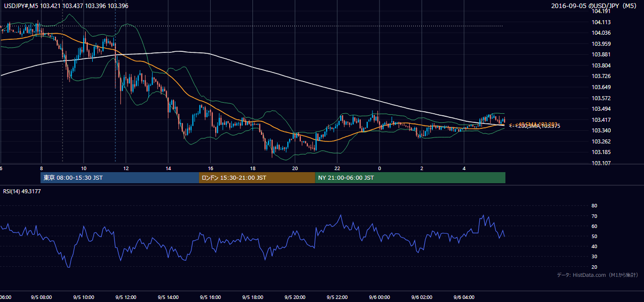
Task: Click price axis label 104.113
Action: (602, 22)
